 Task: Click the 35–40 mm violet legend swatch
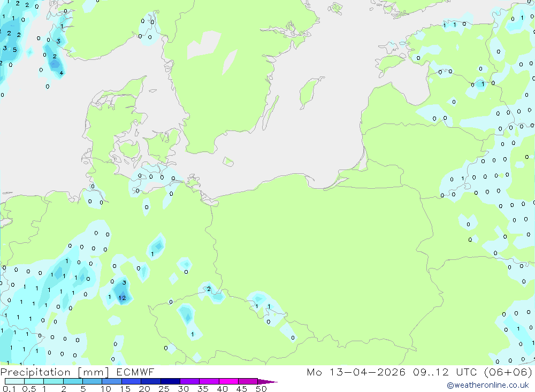[x=209, y=381]
